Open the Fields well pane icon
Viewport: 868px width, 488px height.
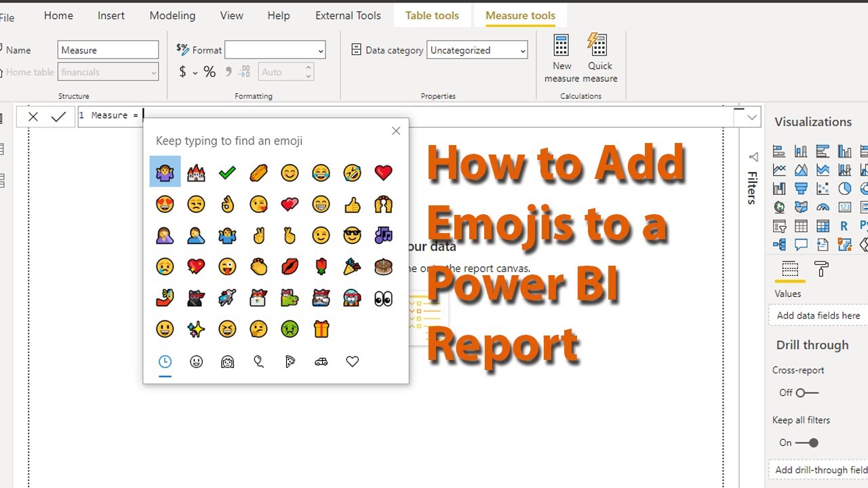click(x=790, y=269)
